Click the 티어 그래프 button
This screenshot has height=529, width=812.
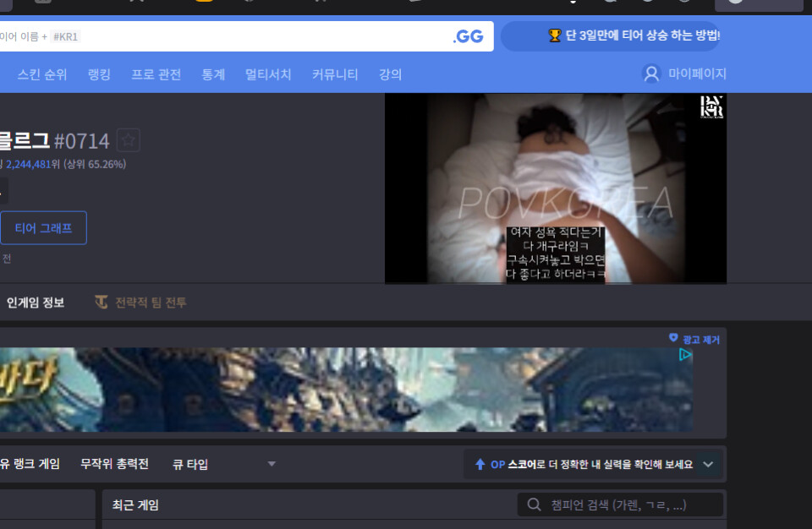(43, 228)
